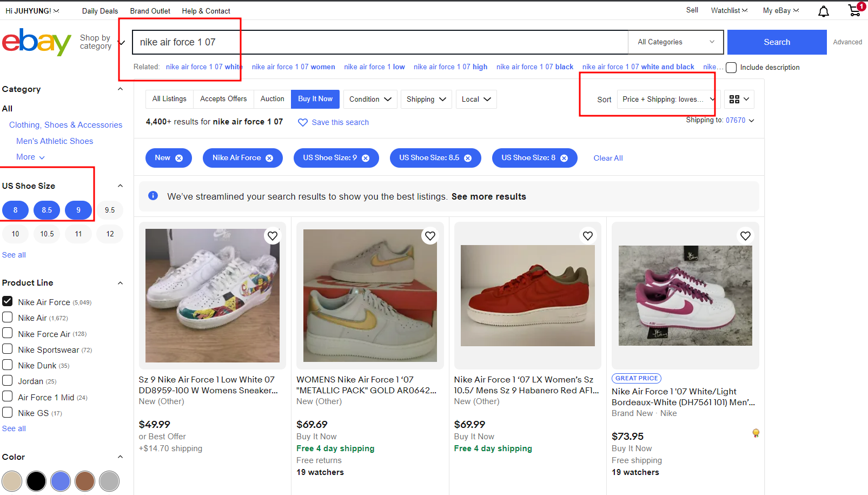Open the Hi JUHYUNG account menu
868x495 pixels.
tap(32, 11)
